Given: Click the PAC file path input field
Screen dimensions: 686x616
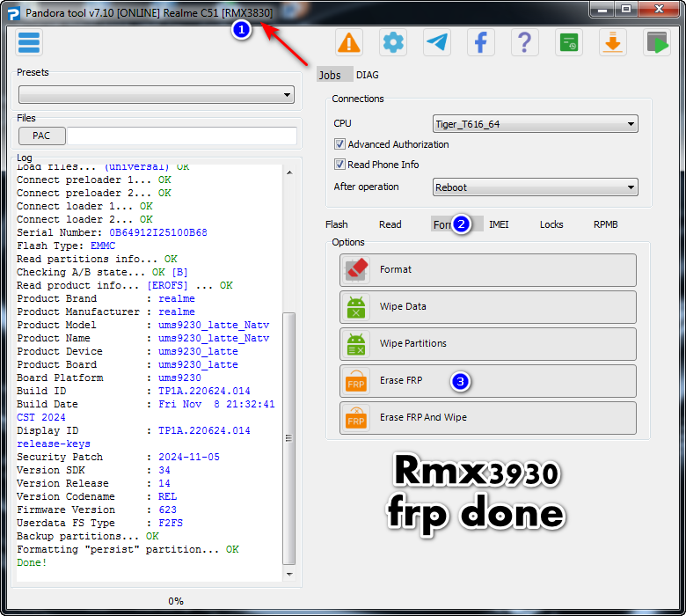Looking at the screenshot, I should pyautogui.click(x=182, y=136).
